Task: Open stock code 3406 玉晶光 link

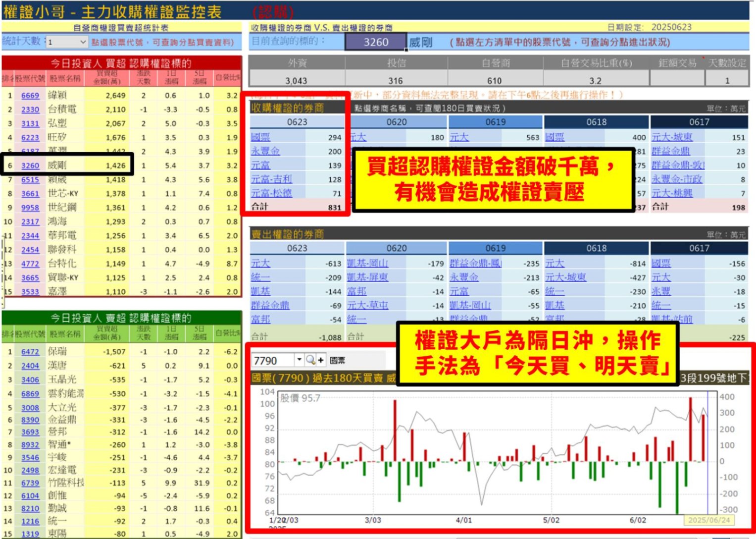Action: pos(30,380)
